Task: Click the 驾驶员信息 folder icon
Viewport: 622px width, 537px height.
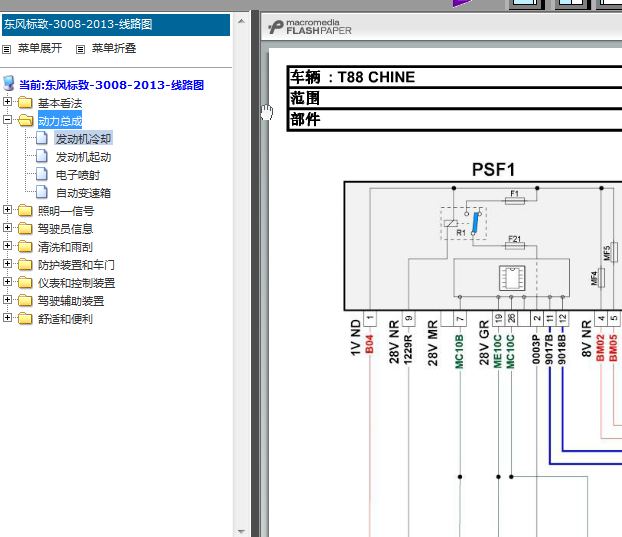Action: (x=25, y=228)
